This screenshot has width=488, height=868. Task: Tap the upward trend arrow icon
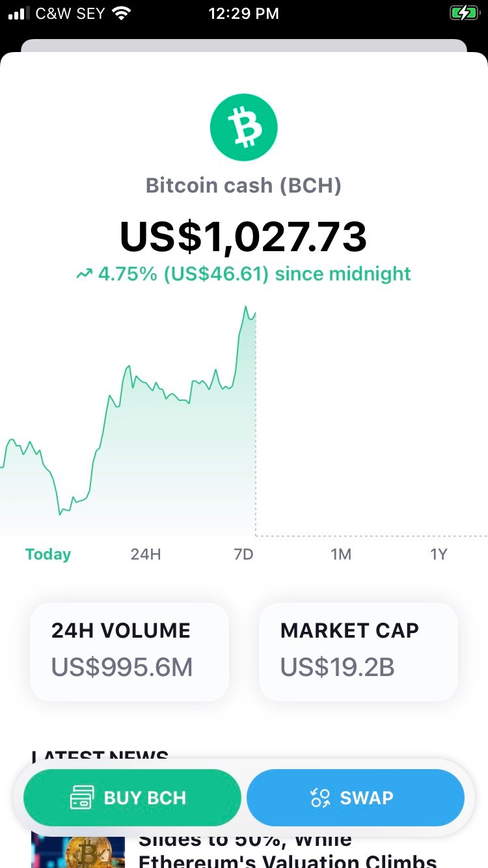[85, 274]
